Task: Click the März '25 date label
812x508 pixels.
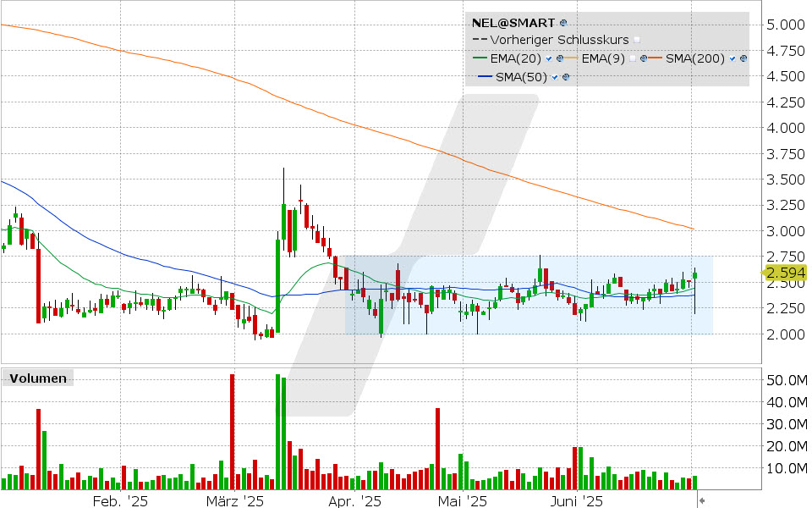Action: 235,501
